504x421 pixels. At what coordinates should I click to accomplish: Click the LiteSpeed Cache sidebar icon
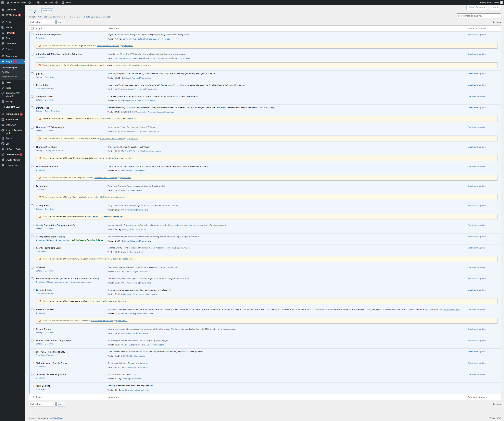click(x=3, y=149)
